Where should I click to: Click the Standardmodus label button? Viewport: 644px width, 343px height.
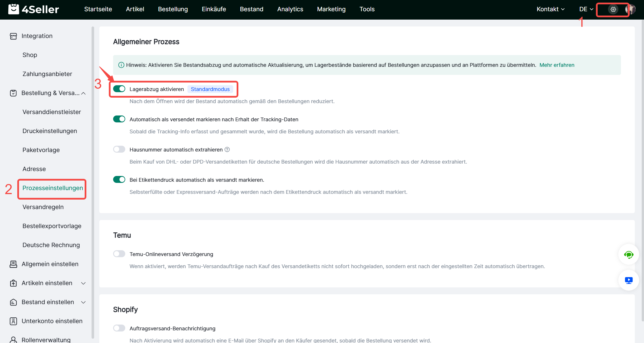pyautogui.click(x=210, y=89)
